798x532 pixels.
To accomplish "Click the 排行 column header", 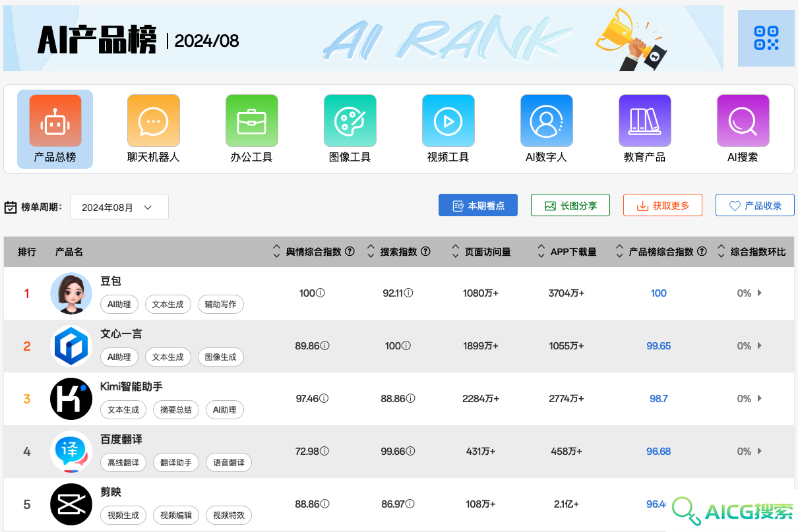I will pyautogui.click(x=27, y=252).
